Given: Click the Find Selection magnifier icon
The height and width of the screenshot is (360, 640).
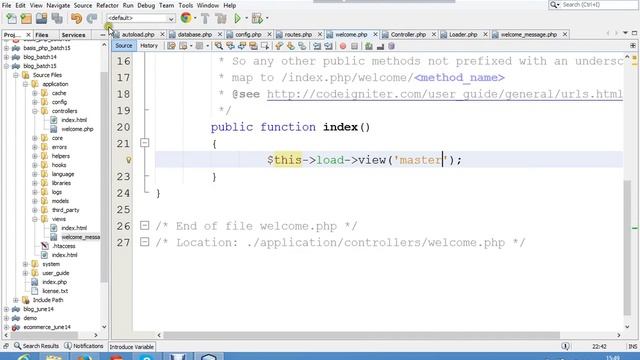Looking at the screenshot, I should pos(219,46).
